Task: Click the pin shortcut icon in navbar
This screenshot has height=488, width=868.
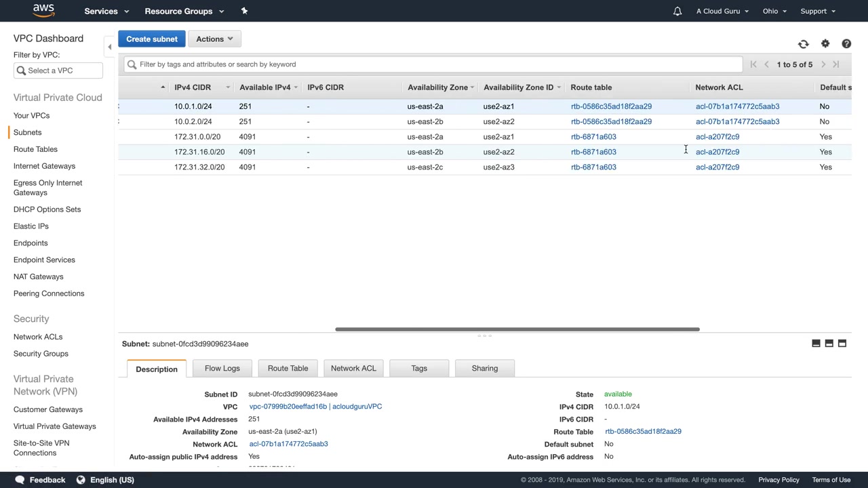Action: [244, 11]
